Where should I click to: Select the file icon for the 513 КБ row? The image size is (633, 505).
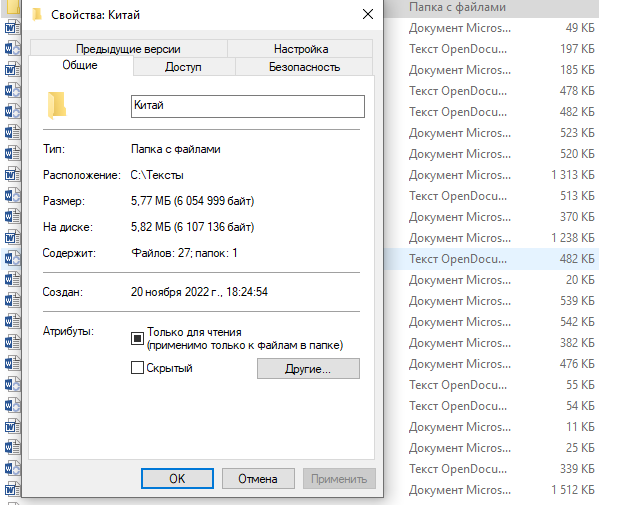[x=12, y=196]
